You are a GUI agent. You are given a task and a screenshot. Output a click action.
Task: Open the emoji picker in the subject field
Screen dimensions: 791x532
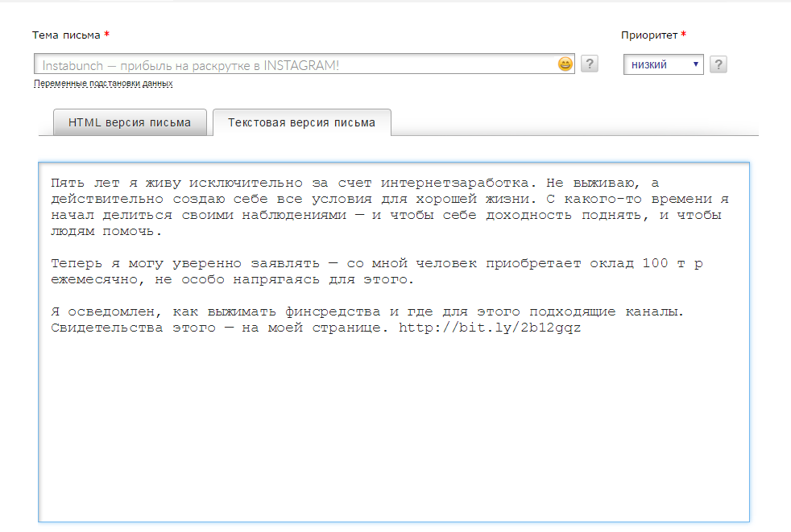coord(565,64)
